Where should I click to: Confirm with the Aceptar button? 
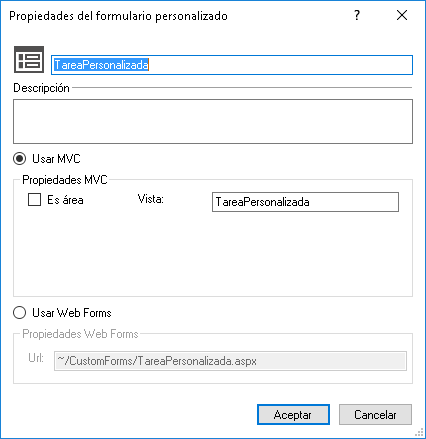[x=293, y=415]
